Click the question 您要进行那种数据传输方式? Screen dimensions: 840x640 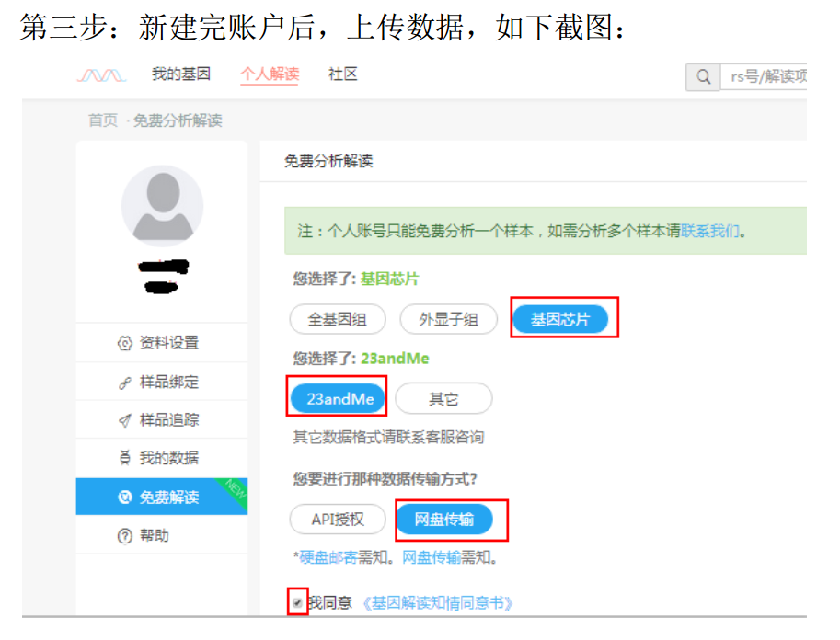point(385,478)
